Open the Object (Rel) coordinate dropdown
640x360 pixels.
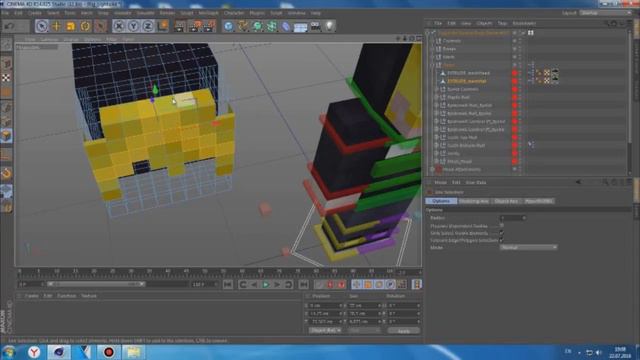325,330
